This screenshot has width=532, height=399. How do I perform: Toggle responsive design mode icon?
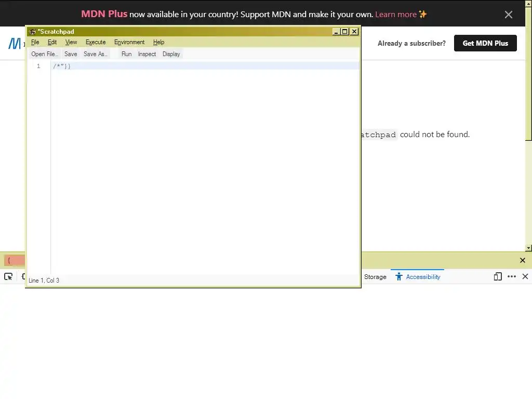tap(498, 276)
